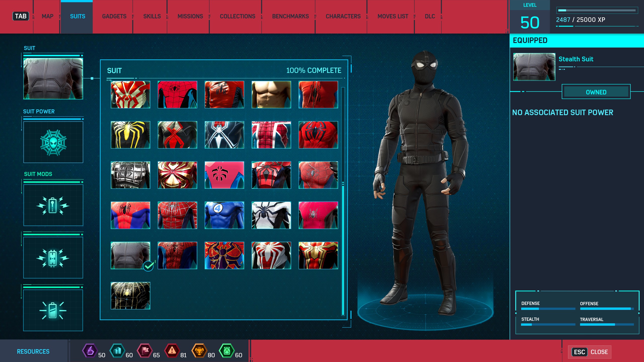The height and width of the screenshot is (362, 644).
Task: Click the equipped checkmark on Stealth Suit
Action: coord(148,266)
